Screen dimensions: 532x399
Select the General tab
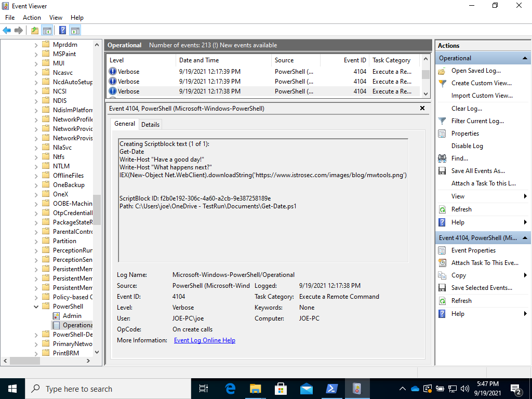click(x=125, y=124)
